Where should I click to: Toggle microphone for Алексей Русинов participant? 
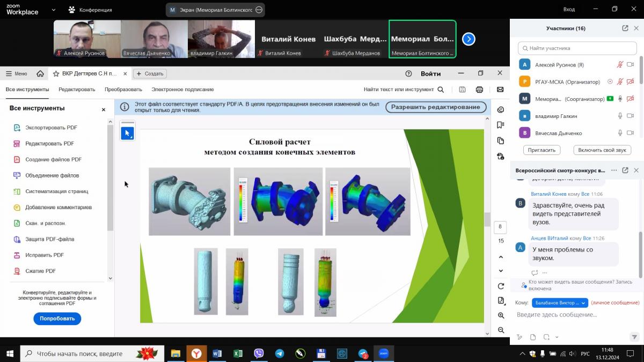click(620, 65)
